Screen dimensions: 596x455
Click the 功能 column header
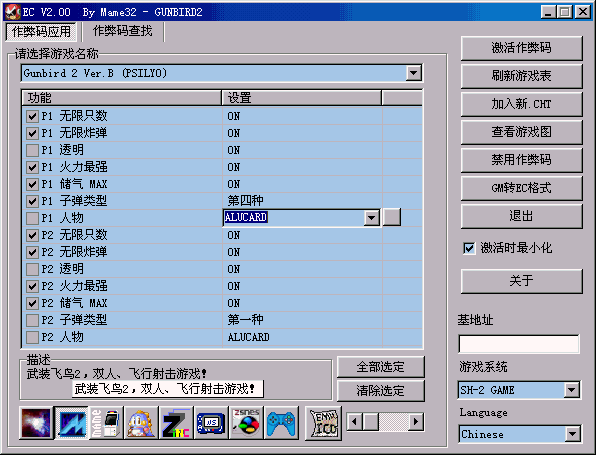pos(122,98)
